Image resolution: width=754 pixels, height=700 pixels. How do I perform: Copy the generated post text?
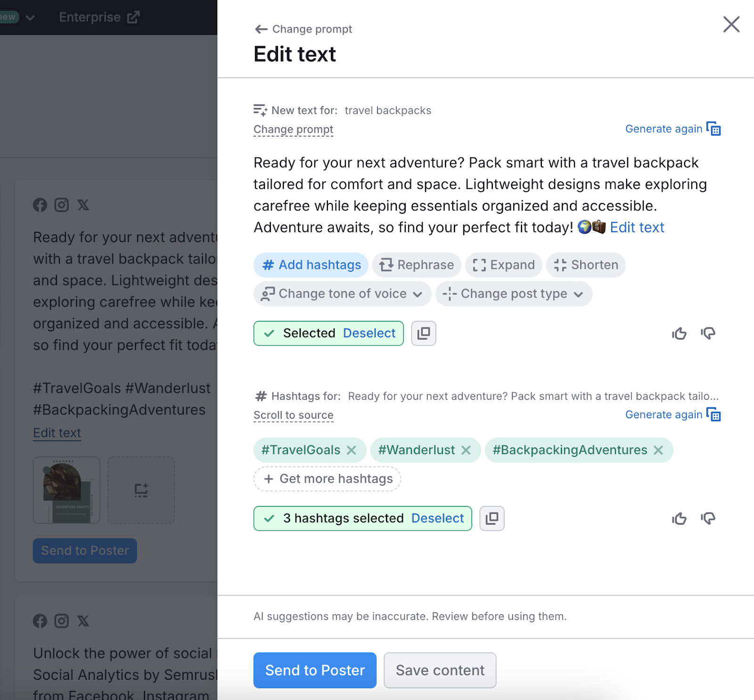pyautogui.click(x=423, y=333)
